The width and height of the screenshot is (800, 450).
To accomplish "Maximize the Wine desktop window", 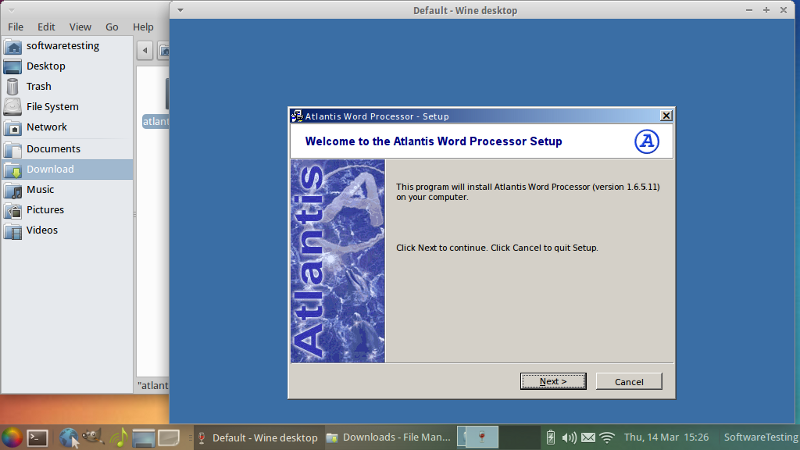I will coord(766,10).
